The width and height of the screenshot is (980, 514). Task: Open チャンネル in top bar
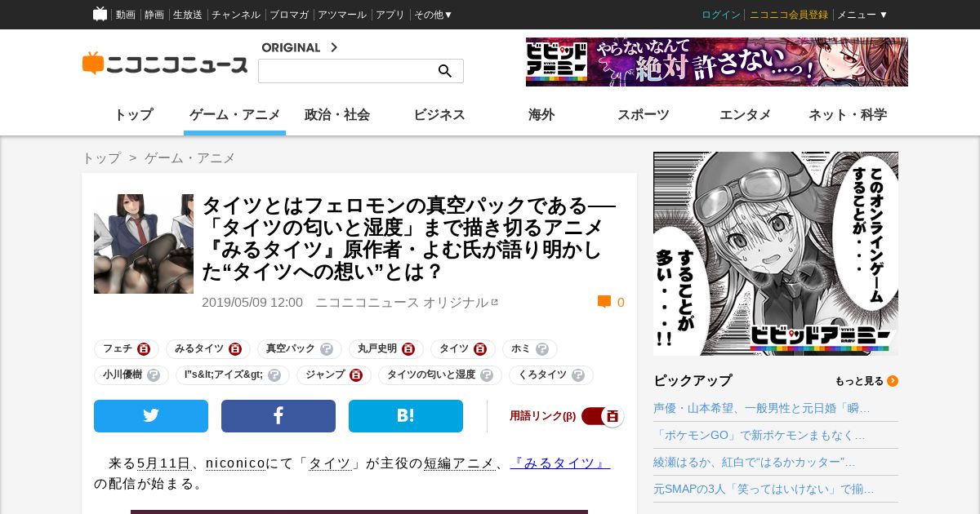point(236,15)
